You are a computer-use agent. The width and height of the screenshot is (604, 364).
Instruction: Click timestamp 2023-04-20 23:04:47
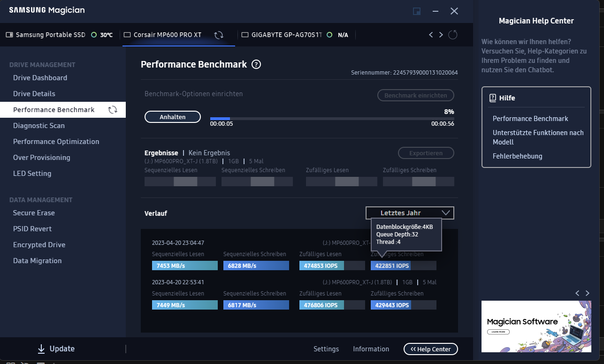178,243
